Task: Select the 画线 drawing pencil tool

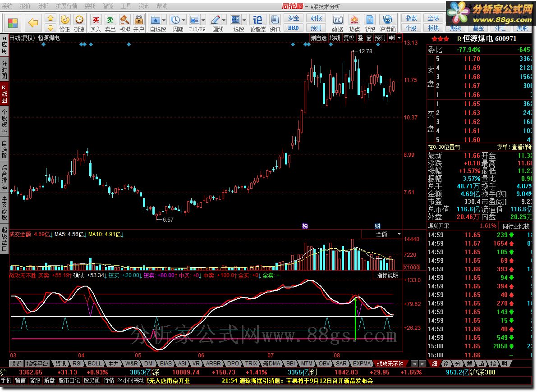Action: [x=216, y=20]
